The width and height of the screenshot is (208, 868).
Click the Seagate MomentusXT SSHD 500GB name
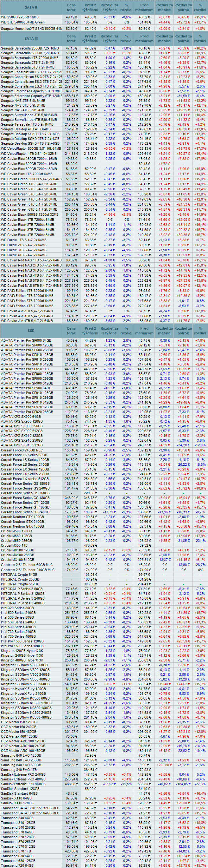tap(31, 29)
